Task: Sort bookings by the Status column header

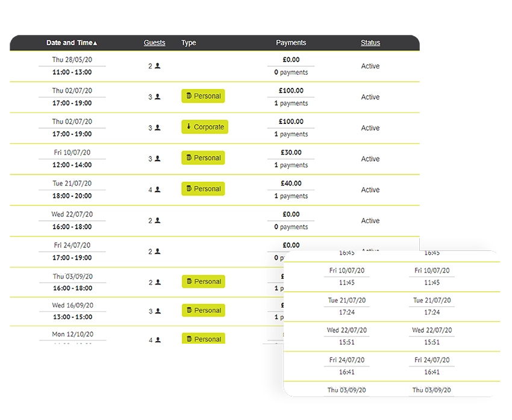Action: pos(370,43)
